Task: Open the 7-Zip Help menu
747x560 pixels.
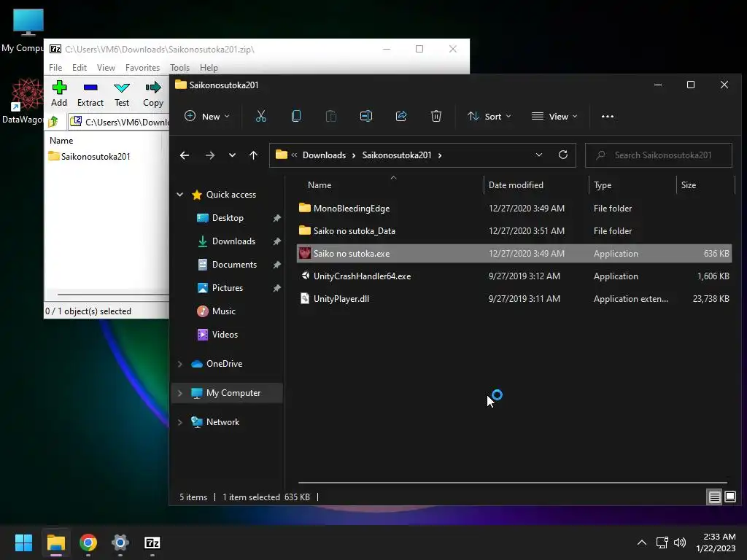Action: 209,68
